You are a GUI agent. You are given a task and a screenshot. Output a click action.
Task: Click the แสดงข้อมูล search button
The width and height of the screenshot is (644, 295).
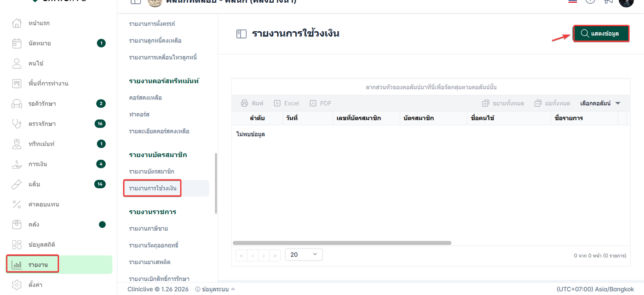(x=601, y=34)
